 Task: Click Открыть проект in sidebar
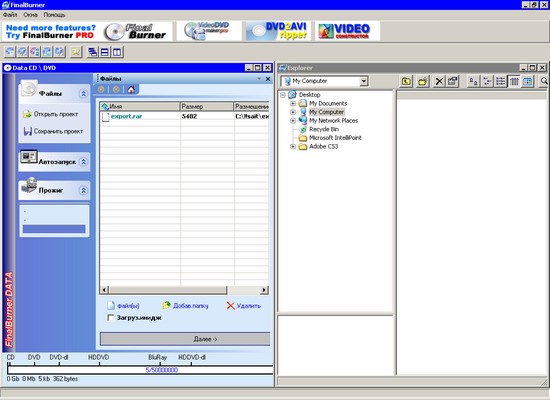point(51,114)
